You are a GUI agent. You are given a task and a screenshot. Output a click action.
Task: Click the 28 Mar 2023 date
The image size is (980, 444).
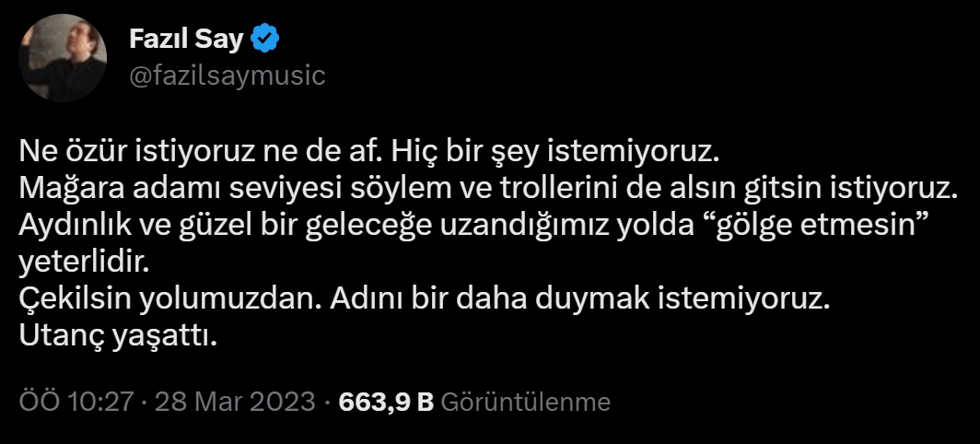click(x=234, y=402)
